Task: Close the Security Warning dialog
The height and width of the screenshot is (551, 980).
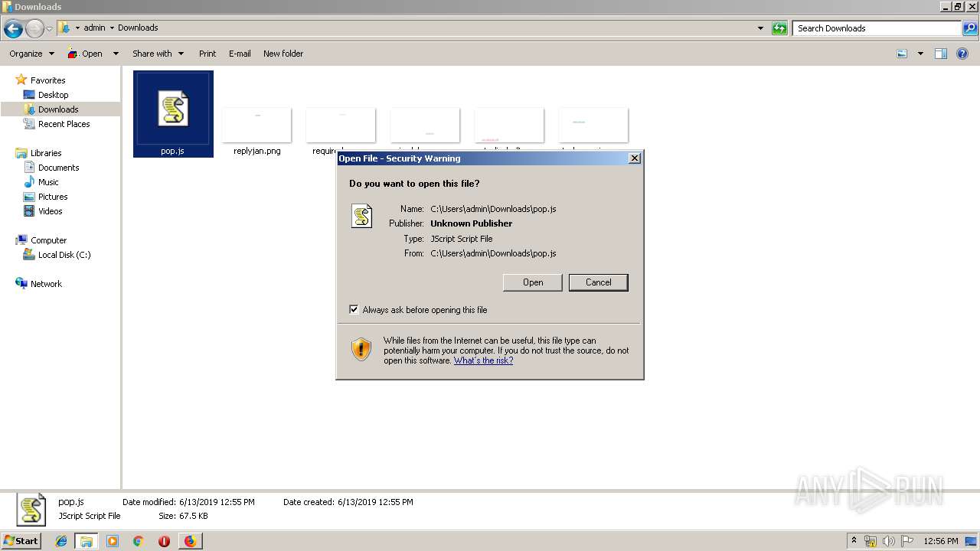Action: pos(635,158)
